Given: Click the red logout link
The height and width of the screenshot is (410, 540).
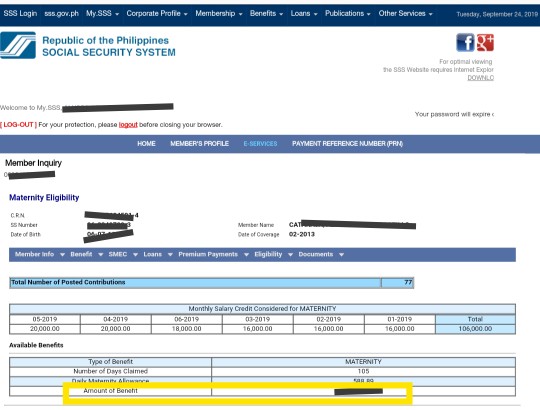Looking at the screenshot, I should 128,125.
